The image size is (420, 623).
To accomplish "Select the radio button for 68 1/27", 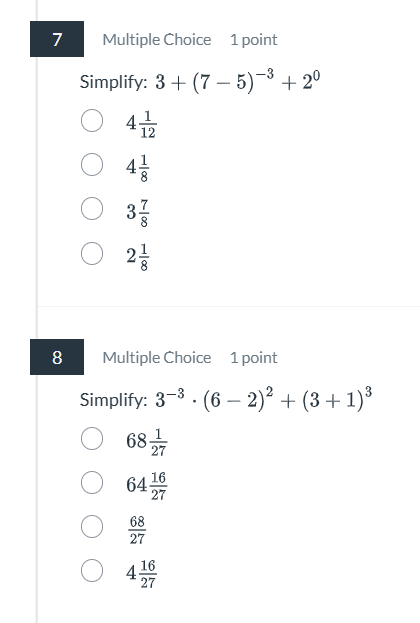I will 92,439.
